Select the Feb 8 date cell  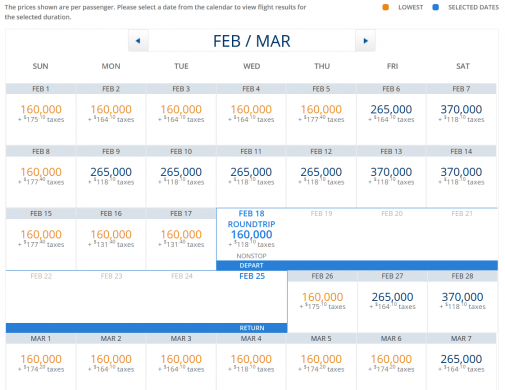(41, 176)
